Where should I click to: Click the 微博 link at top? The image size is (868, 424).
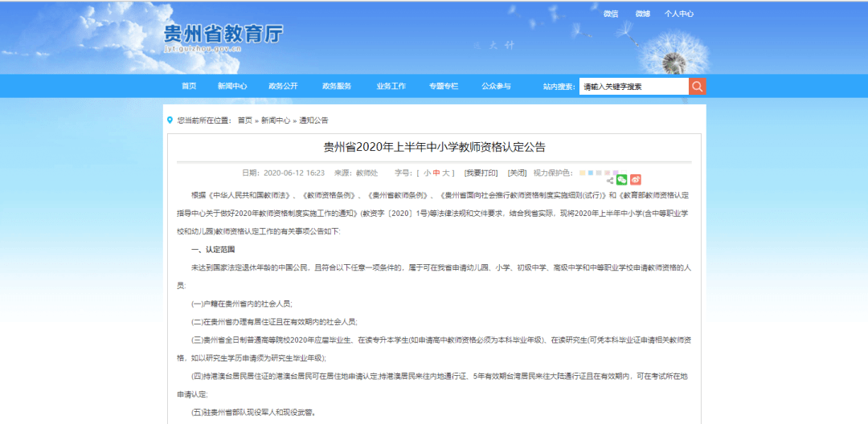(x=643, y=14)
